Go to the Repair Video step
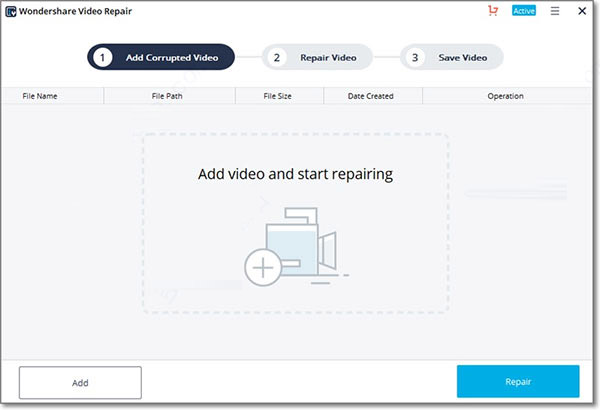Viewport: 600px width, 410px height. click(x=317, y=57)
